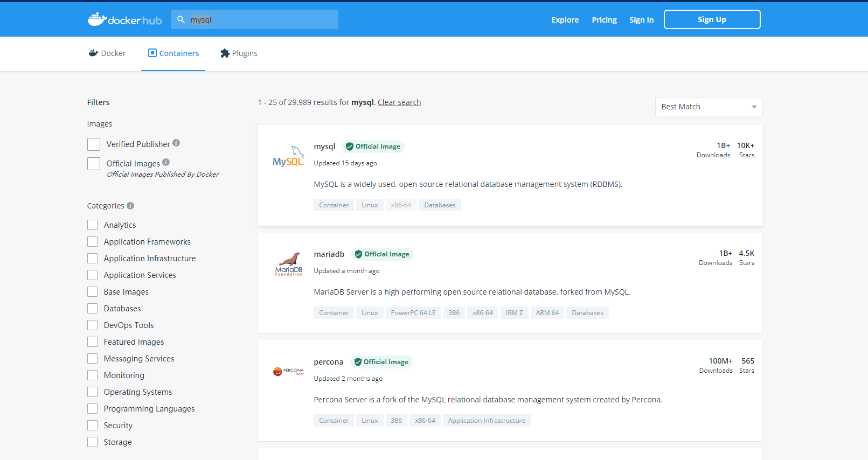
Task: Check the Monitoring category
Action: tap(93, 375)
